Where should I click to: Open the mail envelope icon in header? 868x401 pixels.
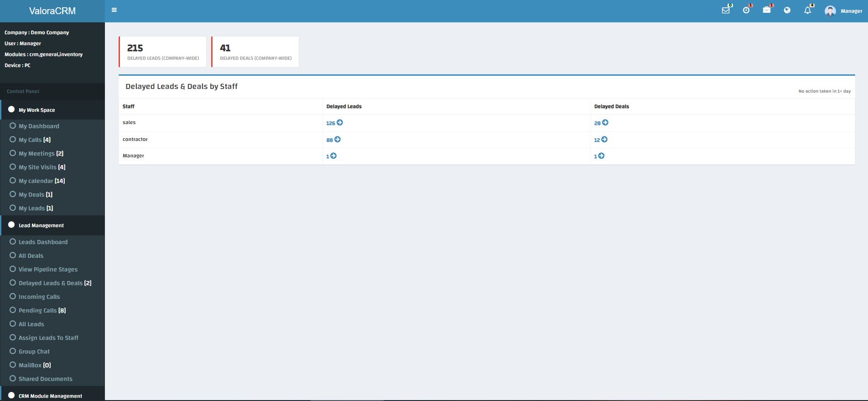point(726,10)
